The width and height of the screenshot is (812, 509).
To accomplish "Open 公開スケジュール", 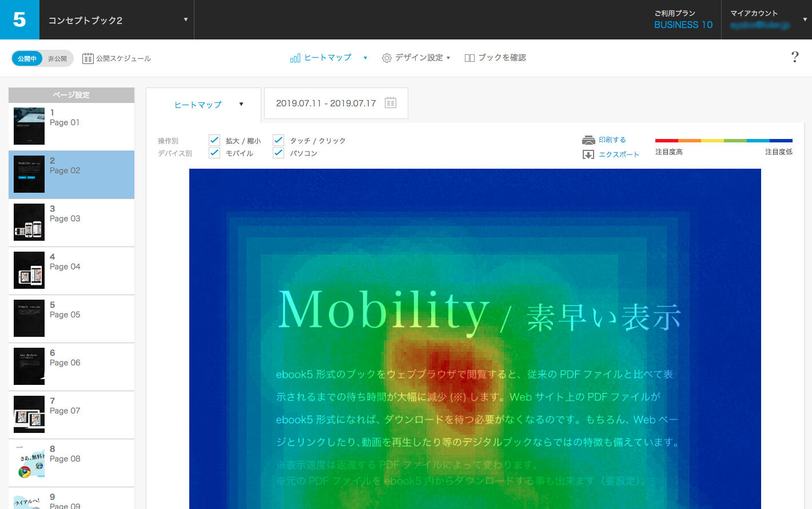I will click(x=117, y=58).
